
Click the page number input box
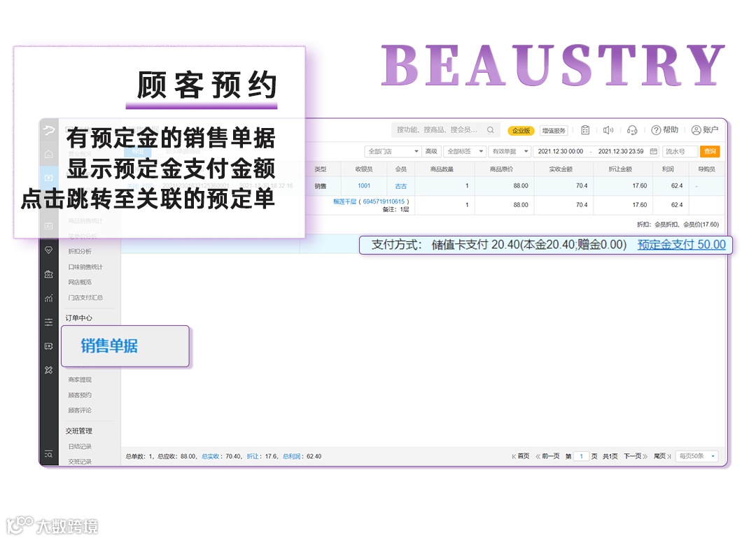coord(582,456)
